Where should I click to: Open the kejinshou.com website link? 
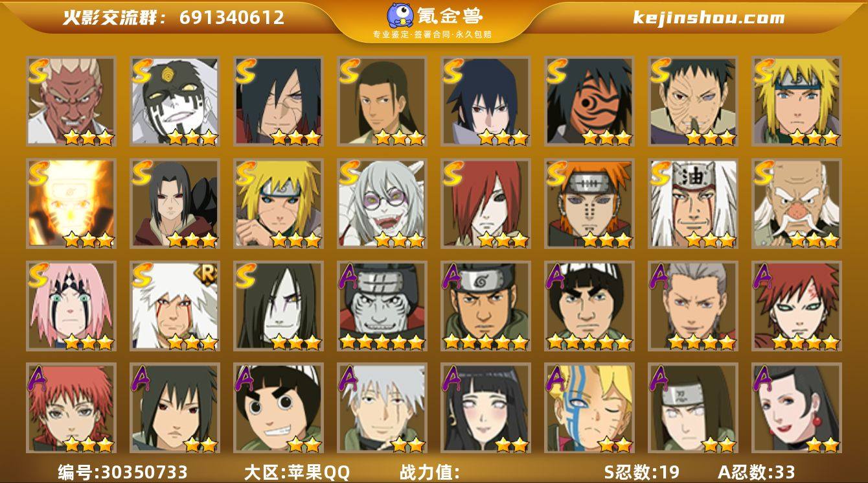point(709,18)
